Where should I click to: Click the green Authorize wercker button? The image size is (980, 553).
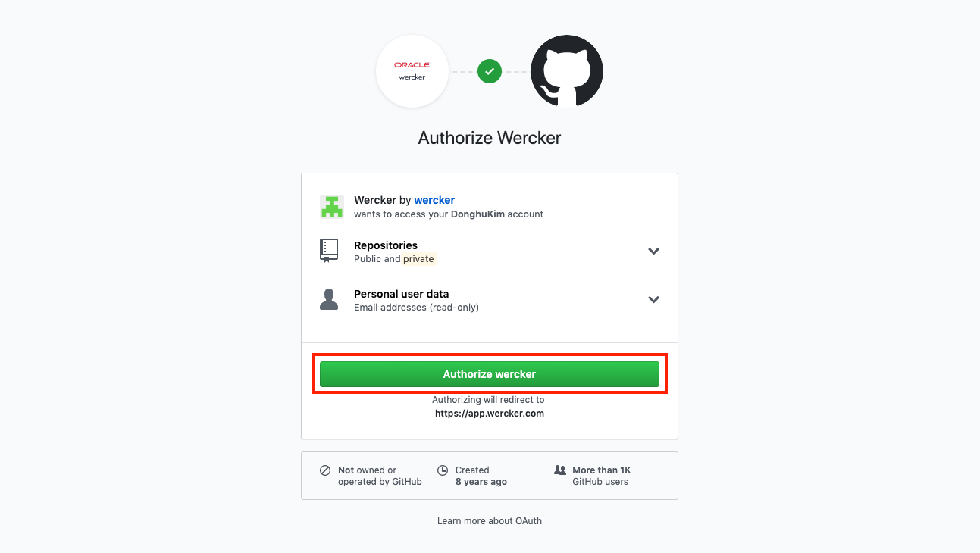(x=490, y=374)
